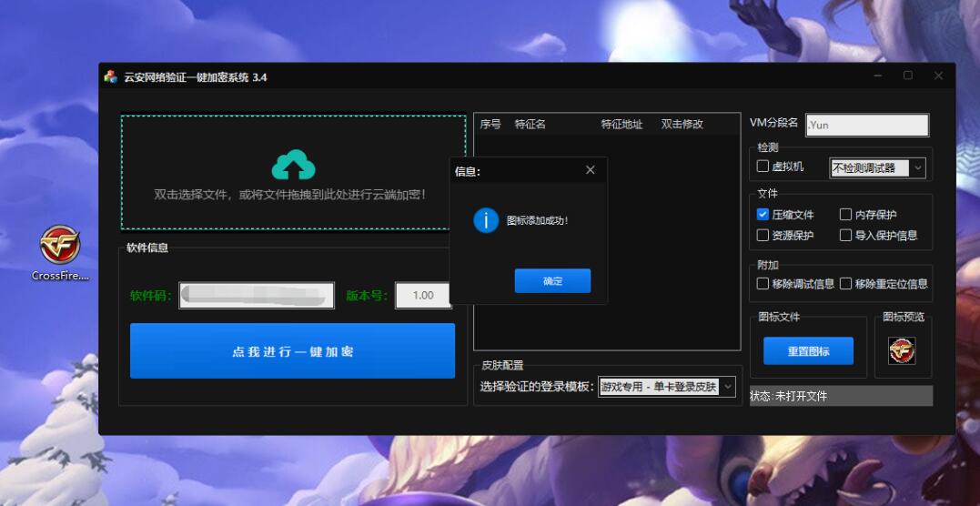980x506 pixels.
Task: Click the 特征地址 column header
Action: 621,125
